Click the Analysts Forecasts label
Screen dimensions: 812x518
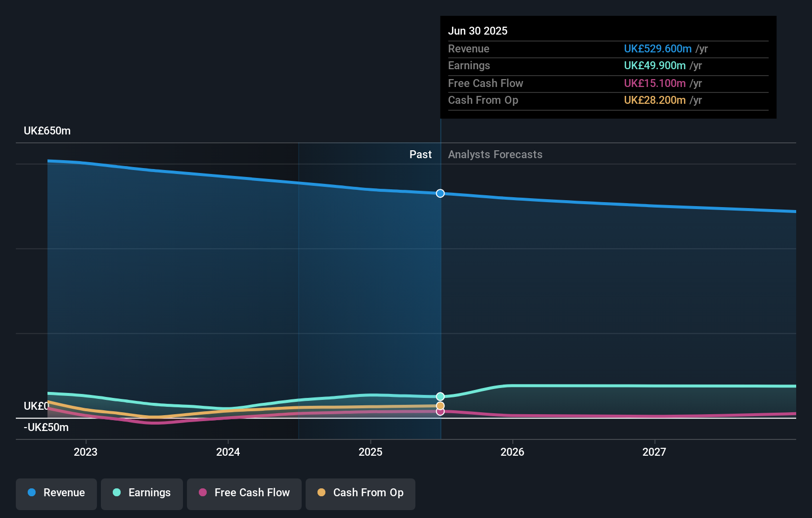pos(495,155)
